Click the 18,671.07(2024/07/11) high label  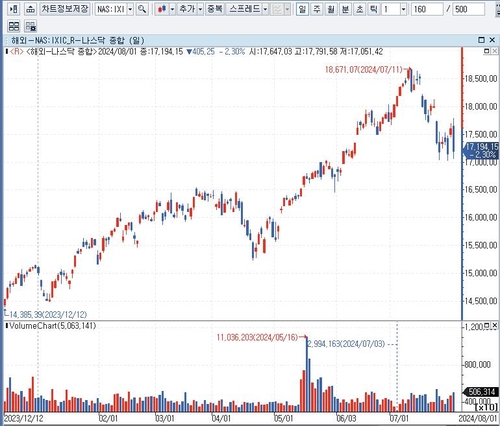[x=364, y=70]
